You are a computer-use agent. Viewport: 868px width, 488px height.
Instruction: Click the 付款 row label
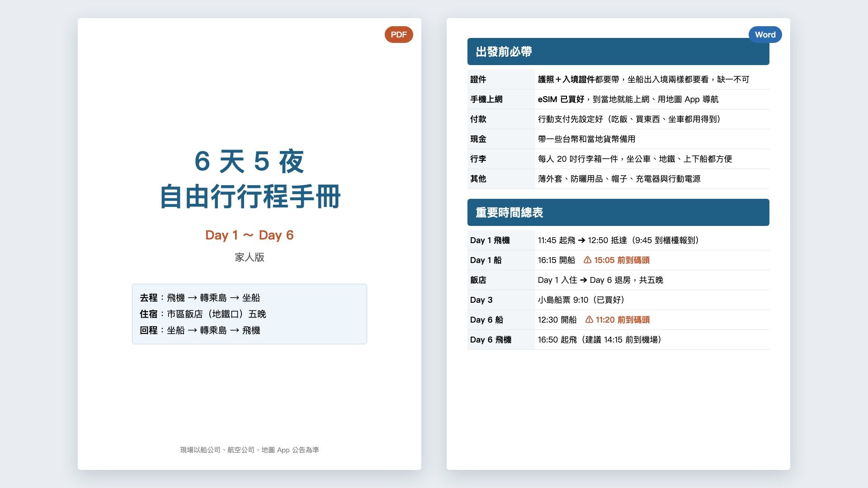(478, 119)
